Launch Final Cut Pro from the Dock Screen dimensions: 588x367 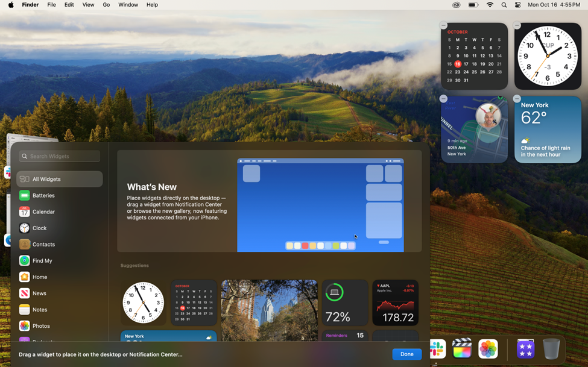coord(461,349)
